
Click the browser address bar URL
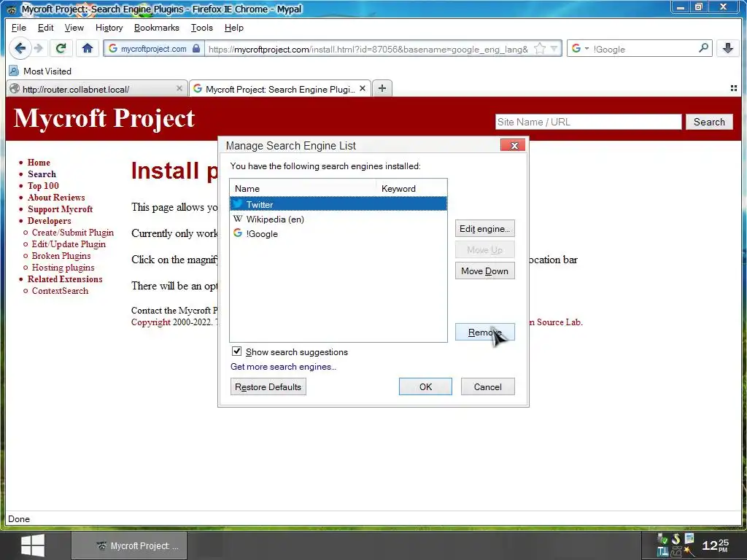(368, 49)
